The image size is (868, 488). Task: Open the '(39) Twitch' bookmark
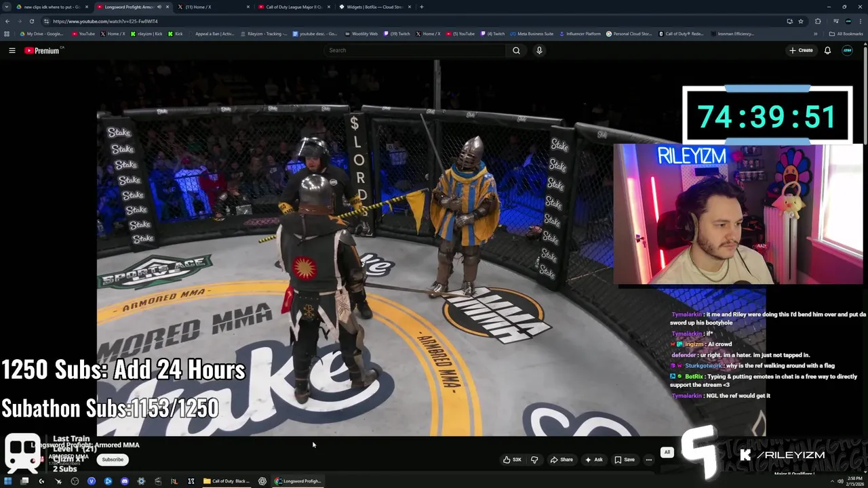398,34
